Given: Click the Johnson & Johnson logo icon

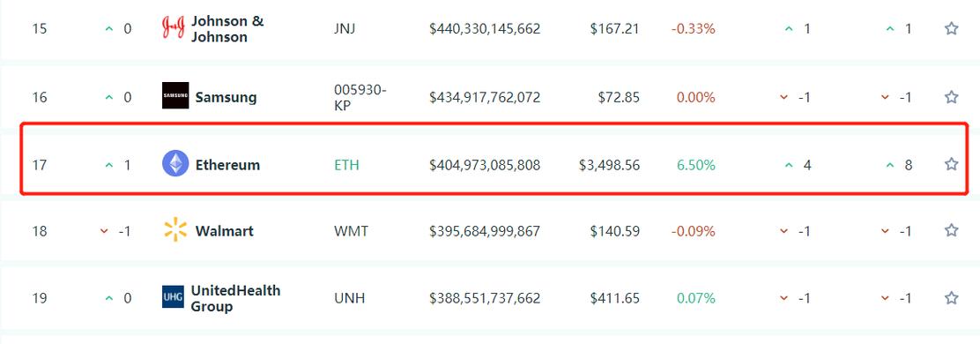Looking at the screenshot, I should 173,29.
